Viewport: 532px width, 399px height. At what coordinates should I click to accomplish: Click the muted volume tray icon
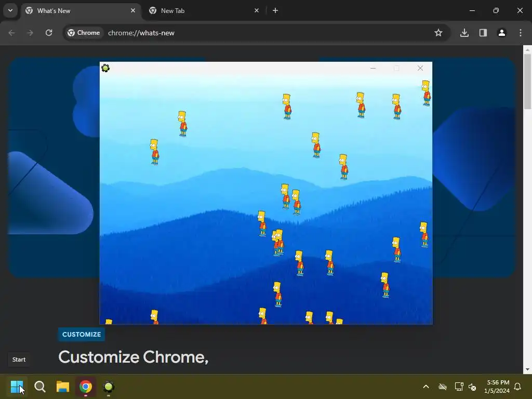[x=472, y=387]
